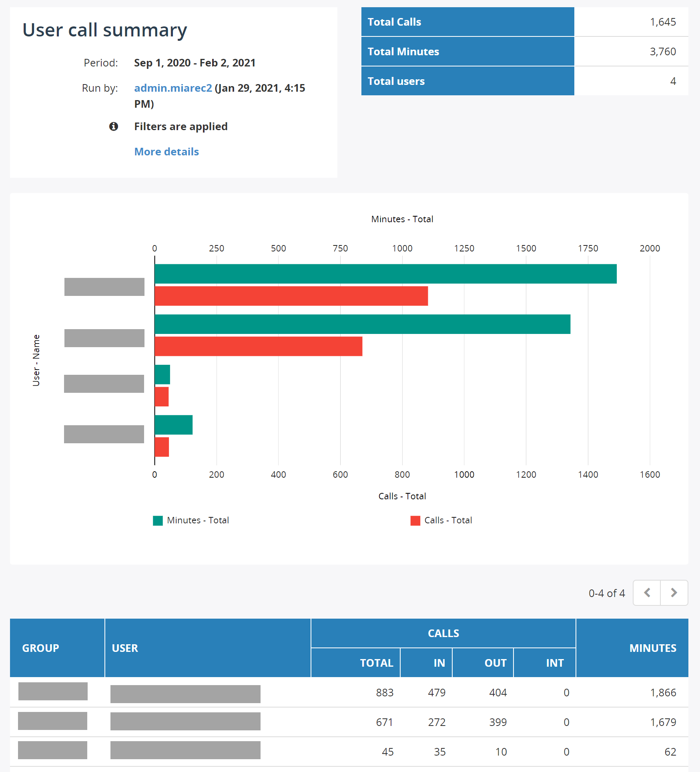This screenshot has width=700, height=772.
Task: Click the Calls - Total legend label
Action: tap(448, 520)
